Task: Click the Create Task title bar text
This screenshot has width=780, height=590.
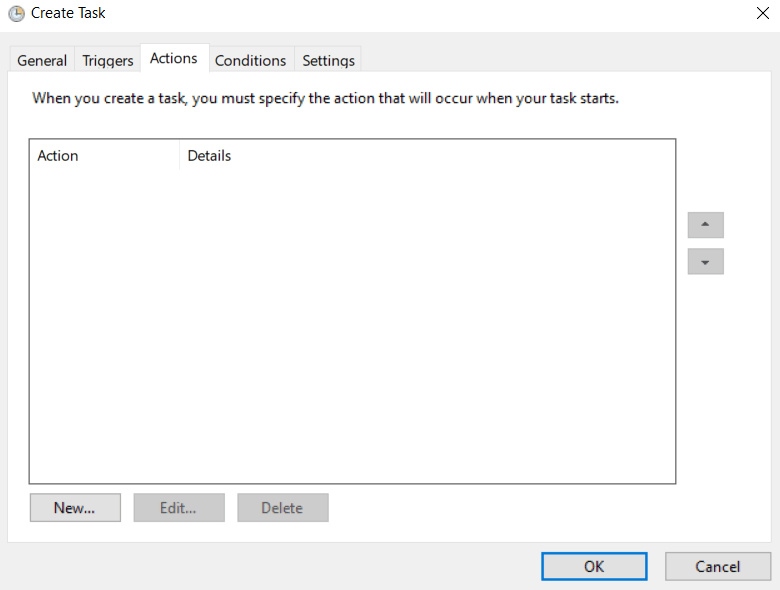Action: (68, 14)
